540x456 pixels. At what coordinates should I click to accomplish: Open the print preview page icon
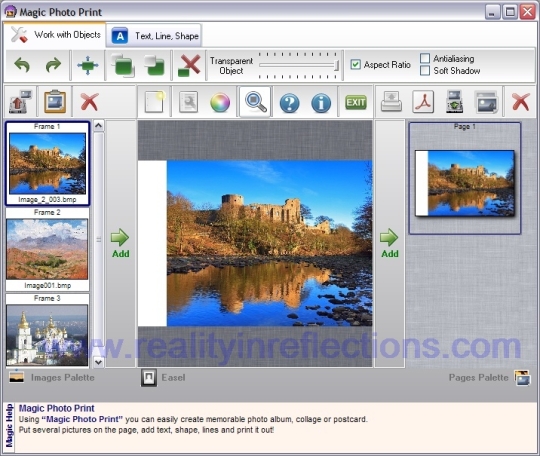tap(188, 102)
